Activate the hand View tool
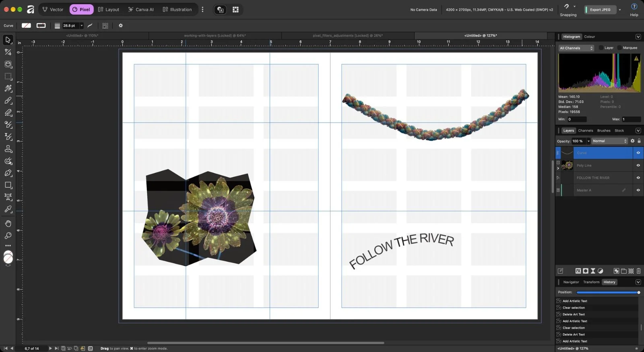Image resolution: width=644 pixels, height=352 pixels. tap(8, 224)
